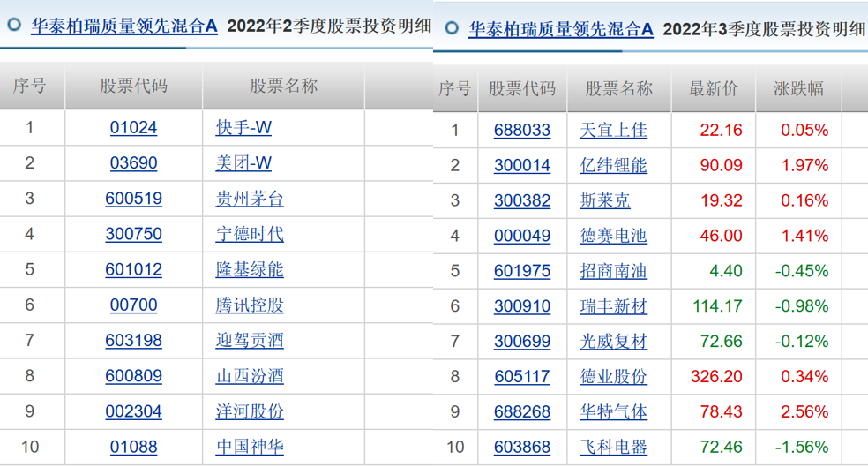The height and width of the screenshot is (467, 868).
Task: Open stock code 01024
Action: coord(133,127)
